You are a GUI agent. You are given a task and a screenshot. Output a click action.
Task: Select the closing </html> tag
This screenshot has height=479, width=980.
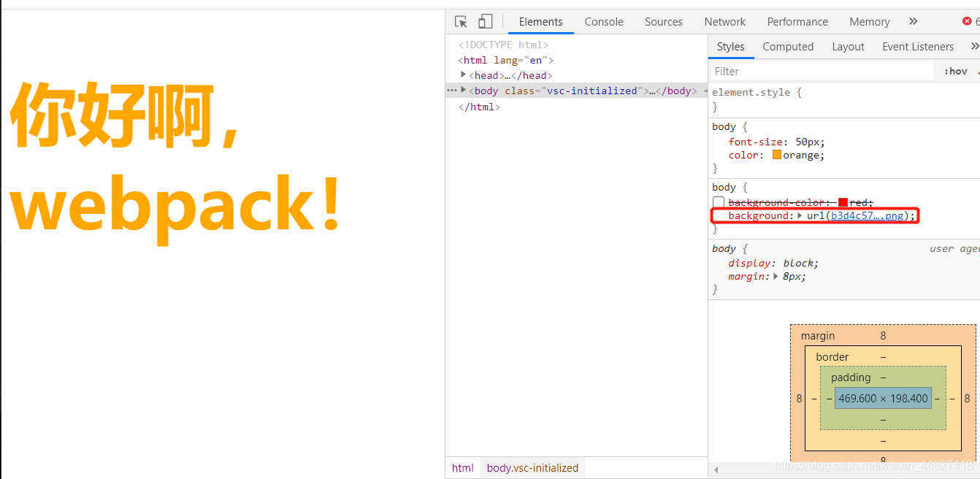click(x=479, y=107)
